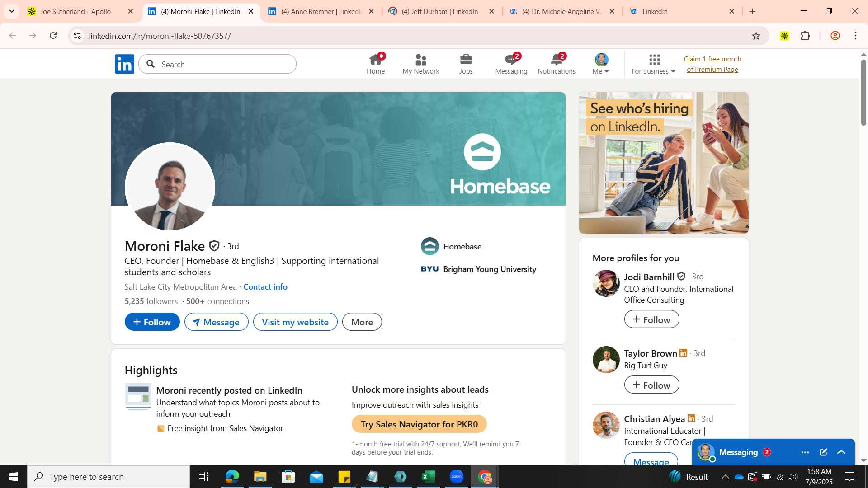This screenshot has width=868, height=488.
Task: Open Sticky Notes from the taskbar
Action: click(344, 477)
